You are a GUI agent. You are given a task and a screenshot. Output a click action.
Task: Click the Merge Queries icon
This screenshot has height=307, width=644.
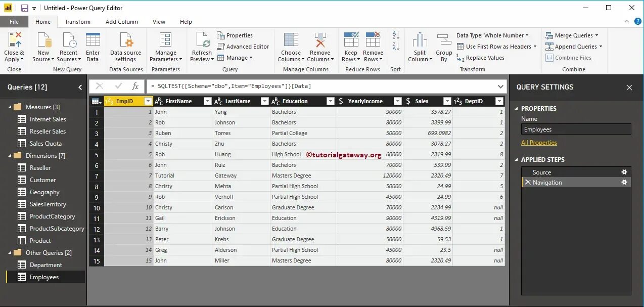[549, 35]
